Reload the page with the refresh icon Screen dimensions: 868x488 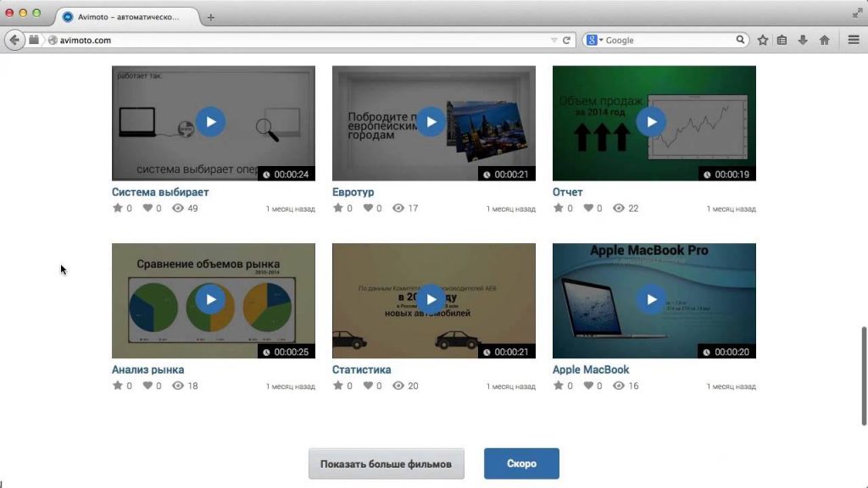[566, 40]
